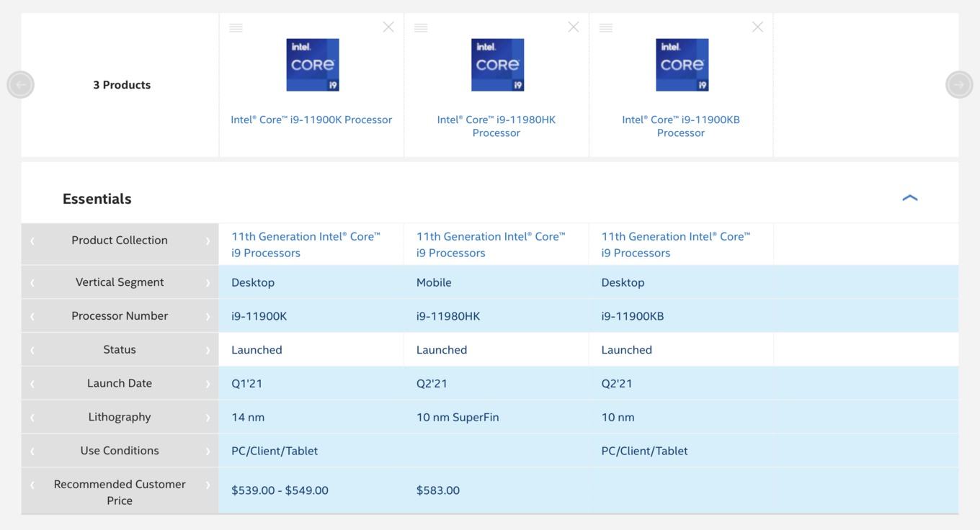Click the i9-11900K Intel Core badge image
Screen dimensions: 980x530
(313, 65)
